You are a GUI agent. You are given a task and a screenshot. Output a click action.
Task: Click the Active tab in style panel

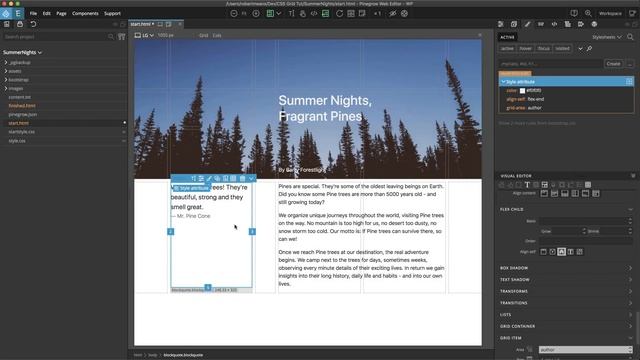507,37
